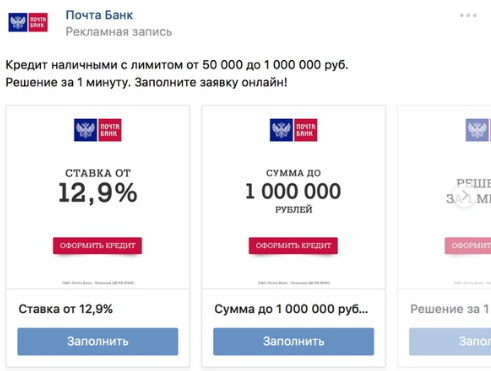
Task: Click the Рекламная запись label
Action: coord(119,32)
